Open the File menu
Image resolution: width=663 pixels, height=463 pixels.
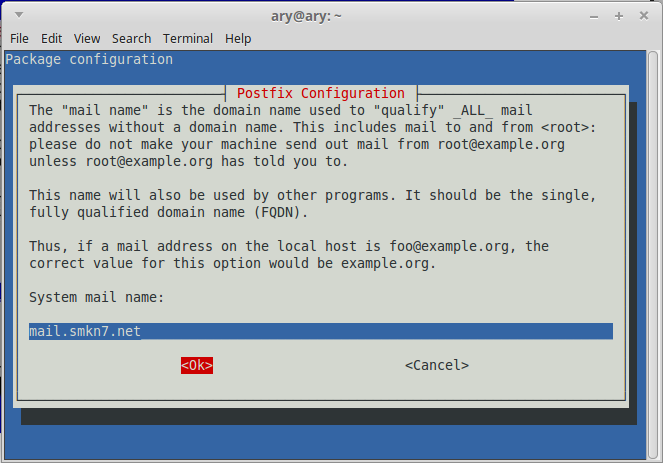pos(19,38)
